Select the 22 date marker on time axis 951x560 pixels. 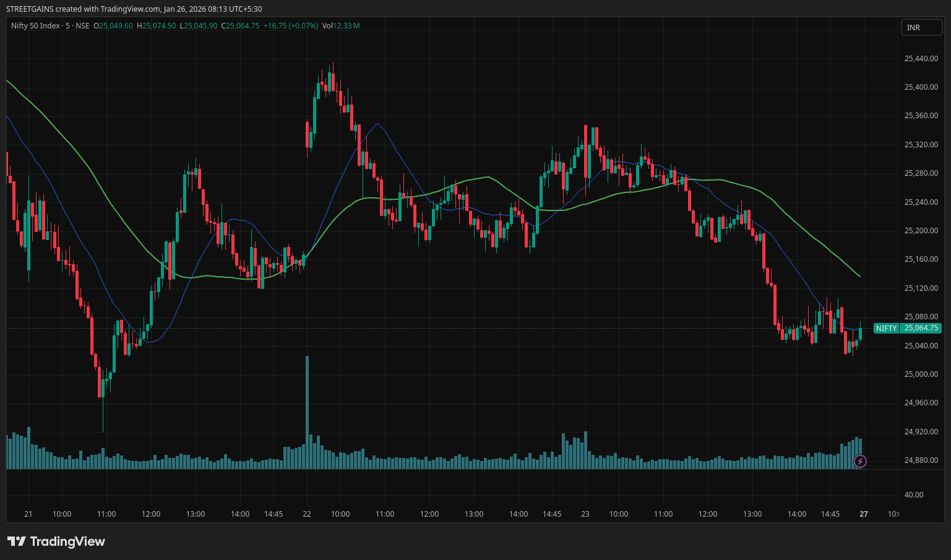307,514
